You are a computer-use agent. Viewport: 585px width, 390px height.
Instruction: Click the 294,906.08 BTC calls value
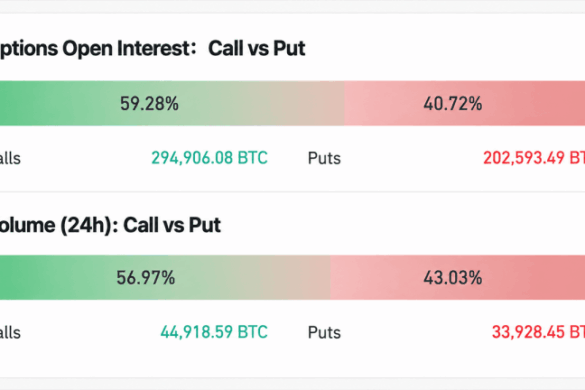click(x=209, y=158)
